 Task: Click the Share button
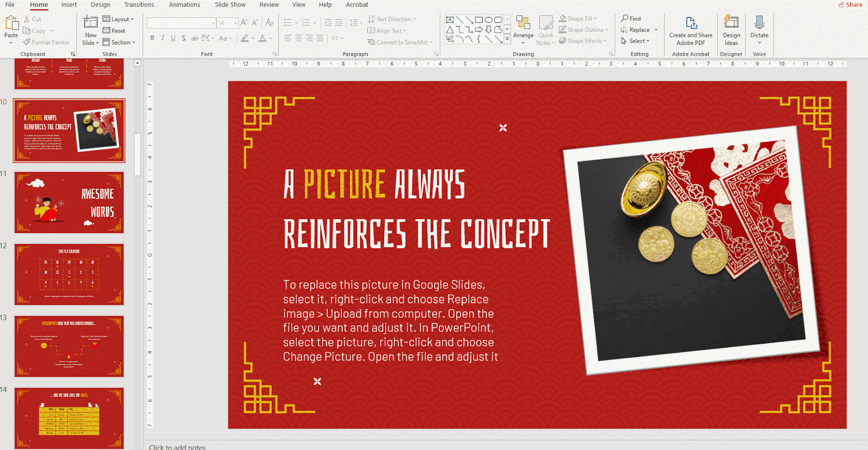click(x=850, y=5)
